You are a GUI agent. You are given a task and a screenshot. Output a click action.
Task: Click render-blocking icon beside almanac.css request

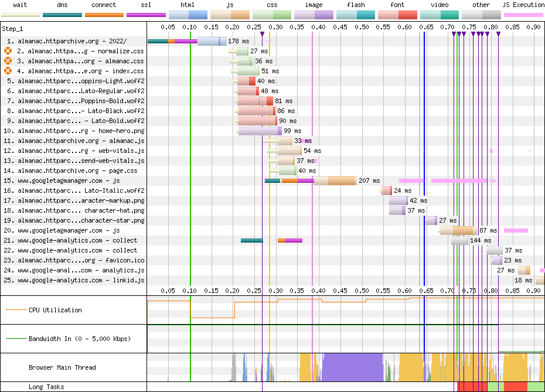tap(8, 61)
